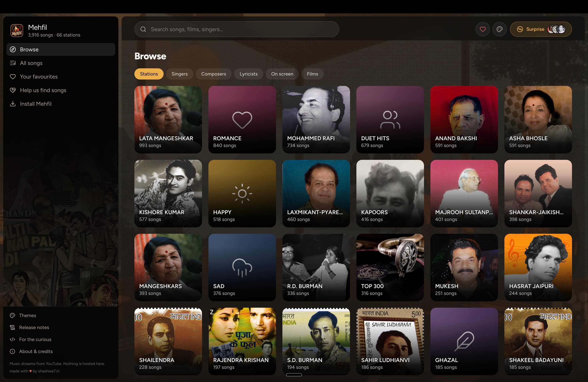Open the Rajendra Krishan station card
The width and height of the screenshot is (588, 382).
[x=242, y=341]
